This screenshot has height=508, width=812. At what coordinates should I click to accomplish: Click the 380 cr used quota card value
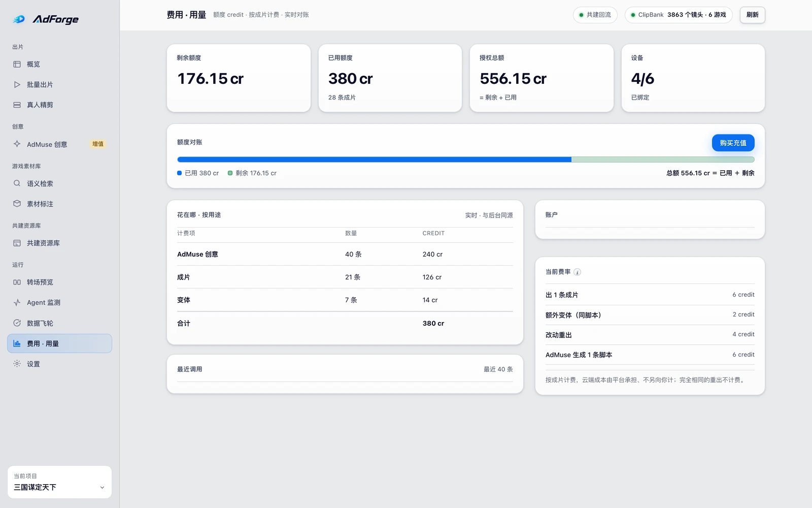(350, 79)
